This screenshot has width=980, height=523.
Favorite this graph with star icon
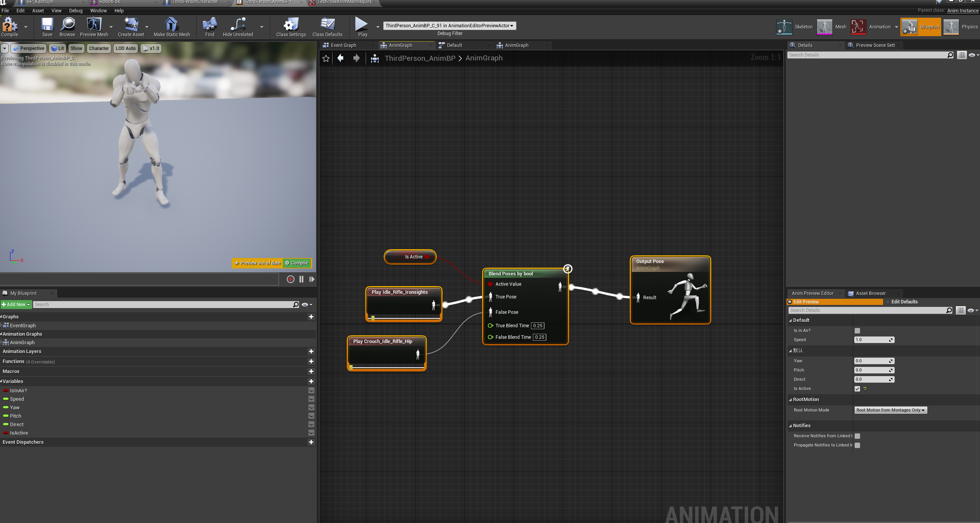click(x=326, y=58)
